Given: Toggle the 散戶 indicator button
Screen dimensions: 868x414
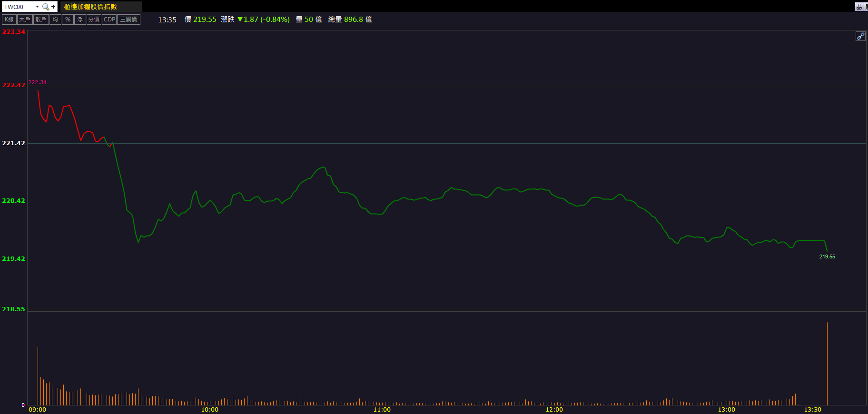Looking at the screenshot, I should (x=41, y=20).
